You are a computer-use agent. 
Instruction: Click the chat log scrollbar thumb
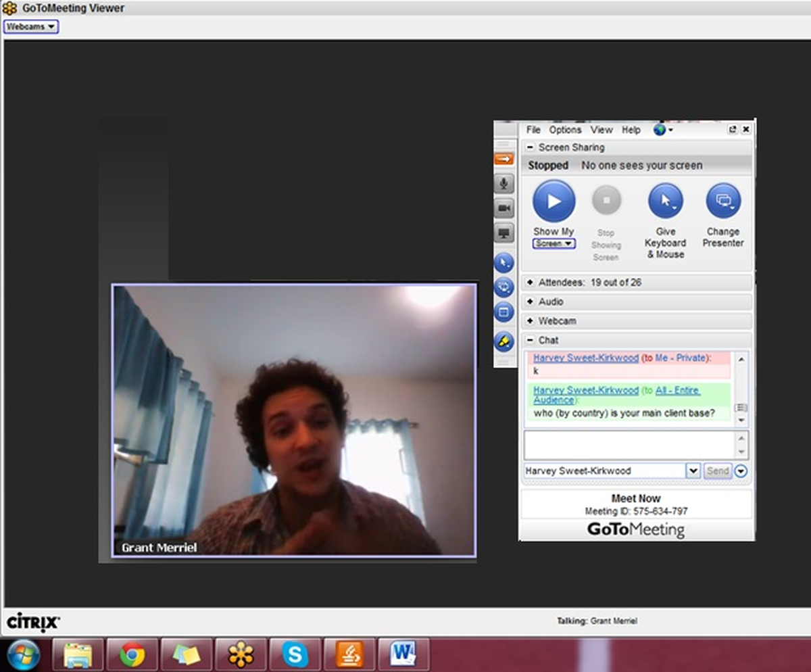pyautogui.click(x=741, y=408)
